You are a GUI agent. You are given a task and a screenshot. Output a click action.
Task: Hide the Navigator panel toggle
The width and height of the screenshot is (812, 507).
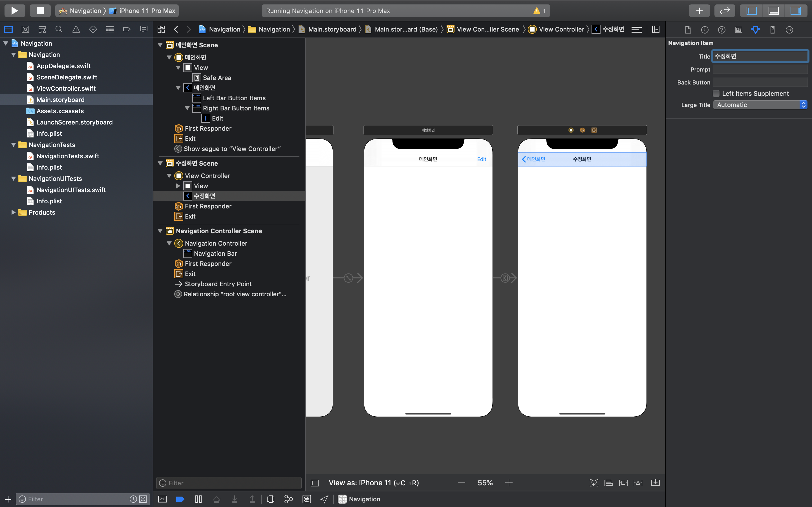click(751, 10)
